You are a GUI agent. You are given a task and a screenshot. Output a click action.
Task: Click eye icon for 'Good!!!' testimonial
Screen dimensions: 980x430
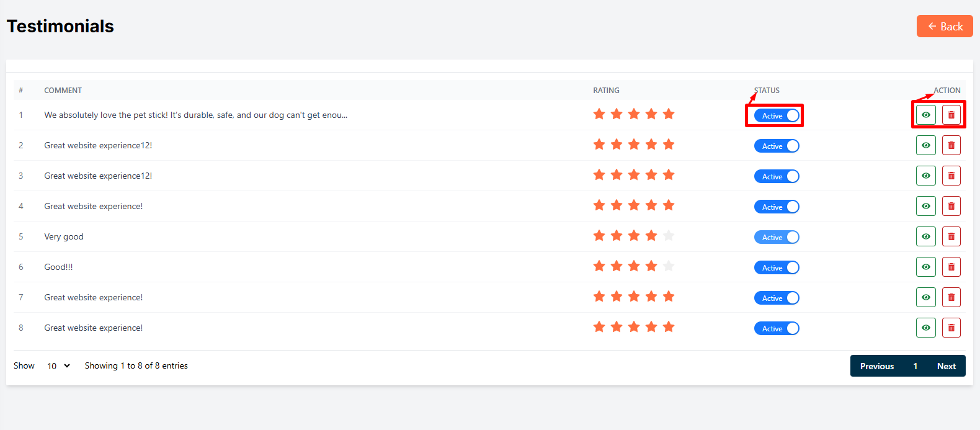(x=925, y=267)
